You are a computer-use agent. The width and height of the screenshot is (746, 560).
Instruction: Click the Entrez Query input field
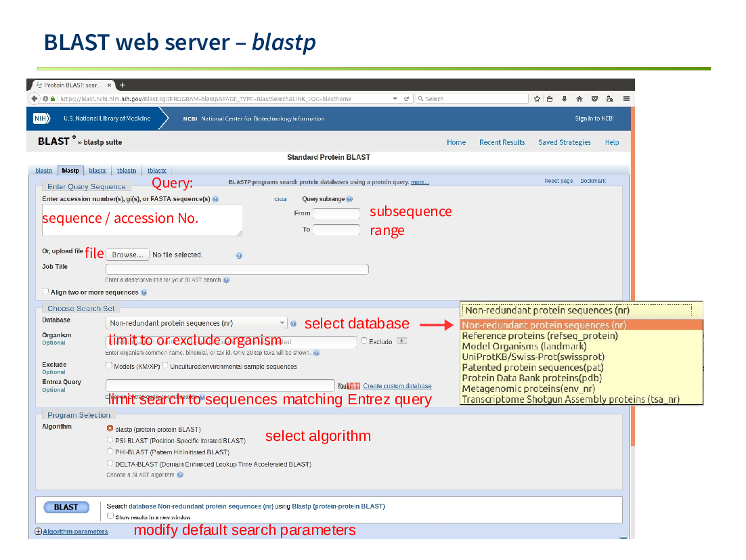point(220,385)
